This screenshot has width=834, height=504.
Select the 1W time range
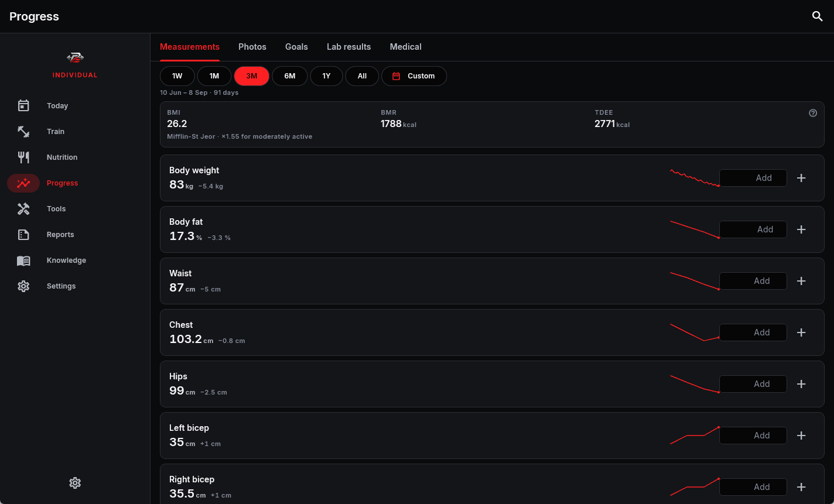177,76
